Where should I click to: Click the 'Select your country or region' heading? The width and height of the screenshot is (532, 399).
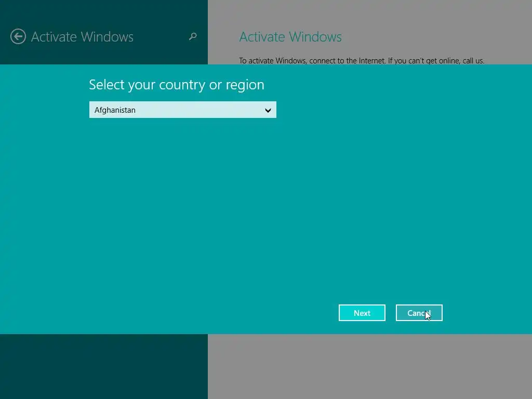pyautogui.click(x=177, y=85)
